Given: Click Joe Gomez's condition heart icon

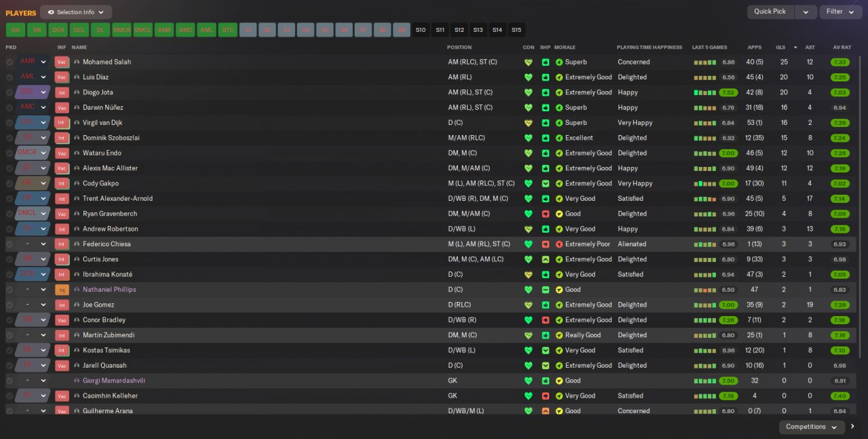Looking at the screenshot, I should pyautogui.click(x=529, y=305).
